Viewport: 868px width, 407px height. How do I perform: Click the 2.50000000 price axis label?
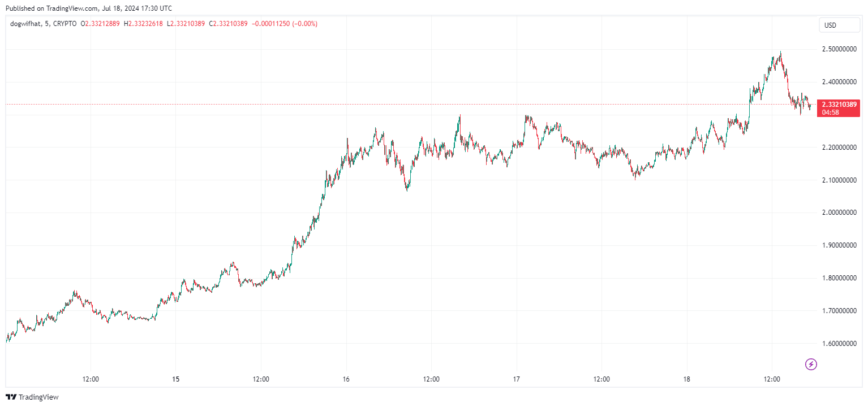click(840, 49)
